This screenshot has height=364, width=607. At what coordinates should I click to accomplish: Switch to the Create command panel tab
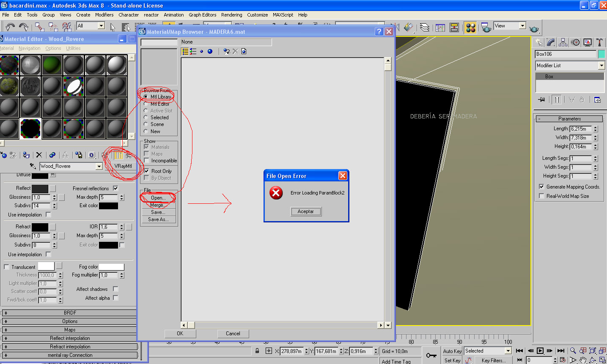click(538, 42)
